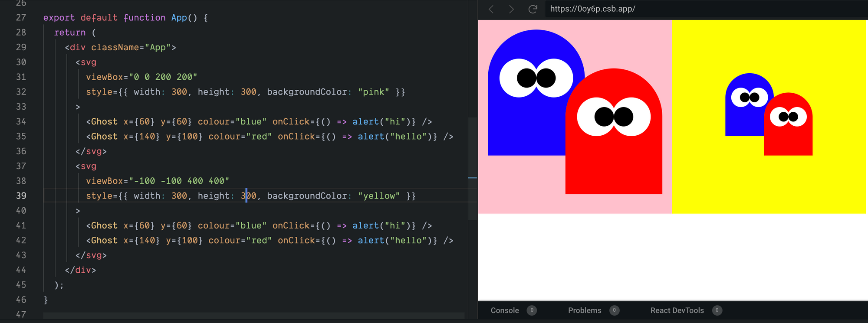Image resolution: width=868 pixels, height=323 pixels.
Task: Click the large red ghost on pink canvas
Action: 614,160
